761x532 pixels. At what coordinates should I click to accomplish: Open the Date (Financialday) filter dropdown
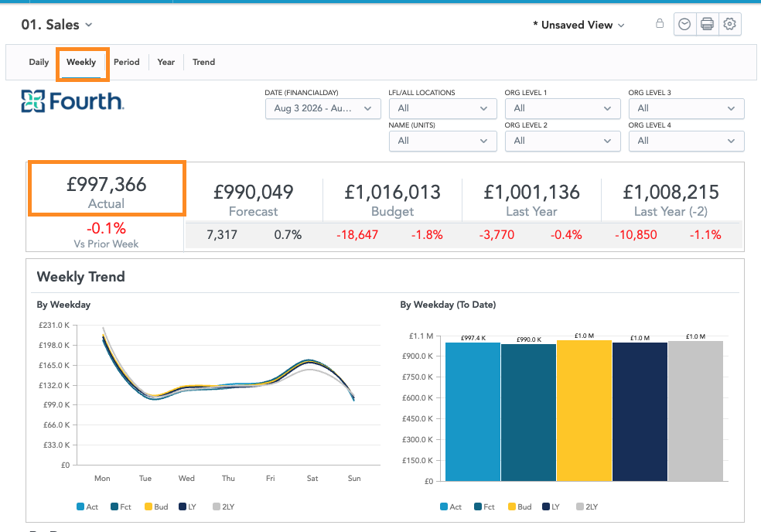(x=322, y=108)
